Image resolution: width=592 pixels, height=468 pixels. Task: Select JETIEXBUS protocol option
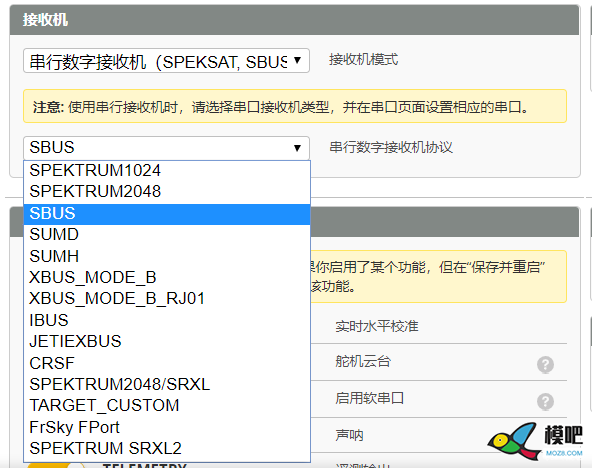tap(167, 342)
